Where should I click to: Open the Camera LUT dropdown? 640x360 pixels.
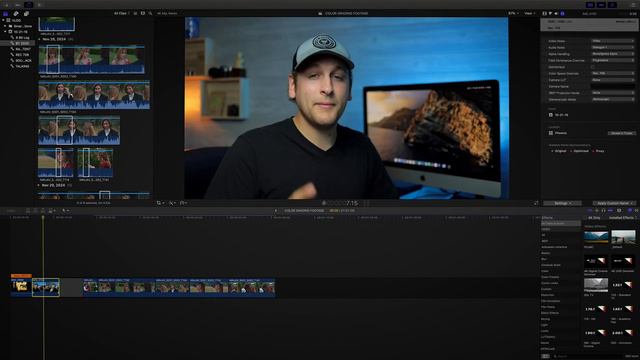[x=613, y=80]
